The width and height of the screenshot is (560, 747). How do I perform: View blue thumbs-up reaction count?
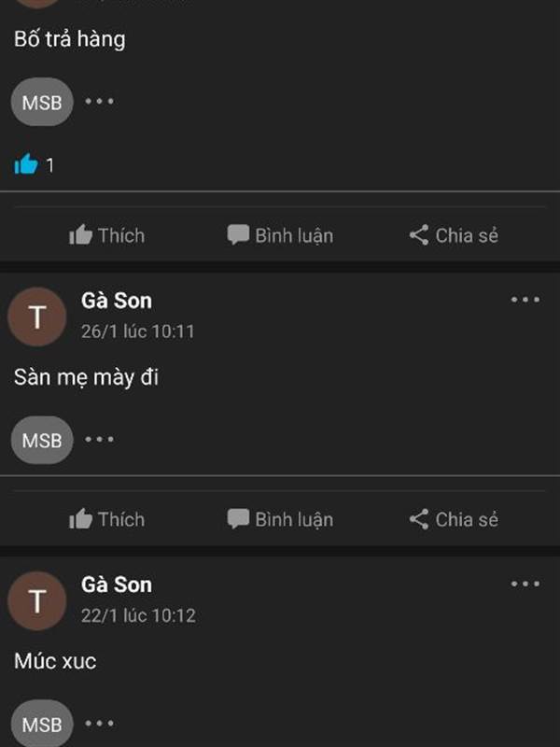(34, 165)
